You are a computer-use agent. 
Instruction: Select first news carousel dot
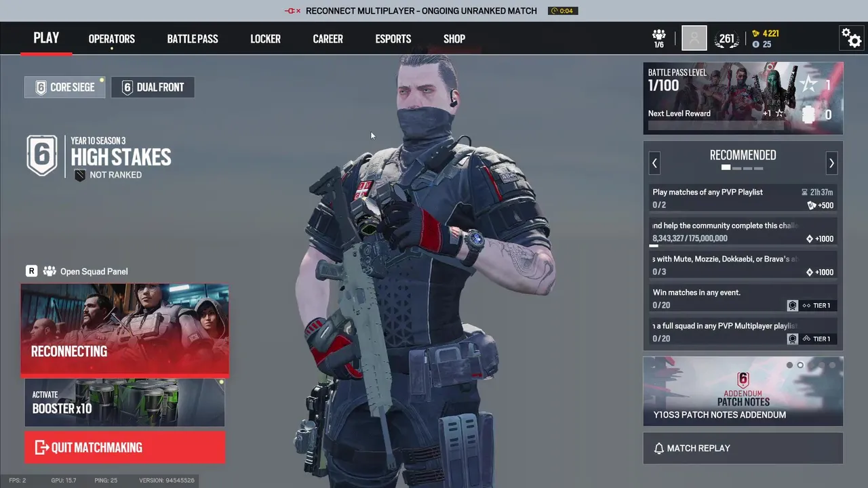789,365
